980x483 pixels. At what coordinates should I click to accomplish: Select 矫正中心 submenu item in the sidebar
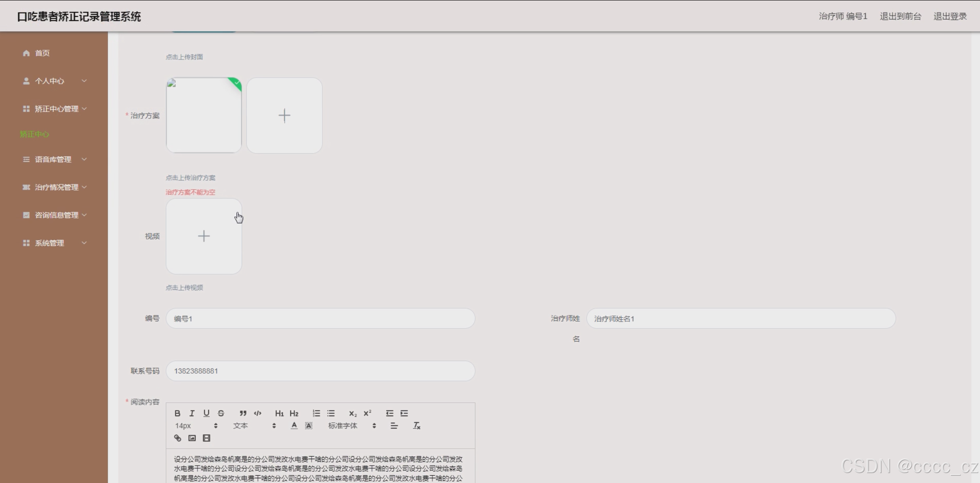35,134
